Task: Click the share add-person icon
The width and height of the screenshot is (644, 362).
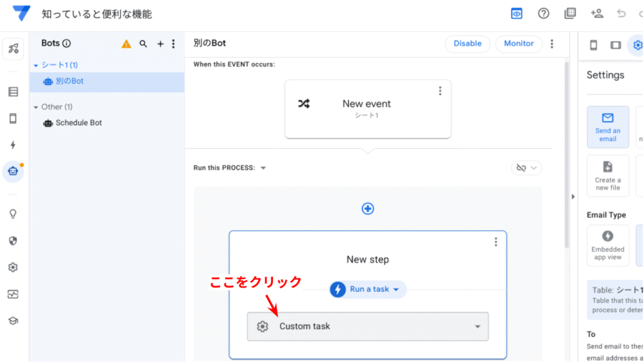Action: [597, 14]
